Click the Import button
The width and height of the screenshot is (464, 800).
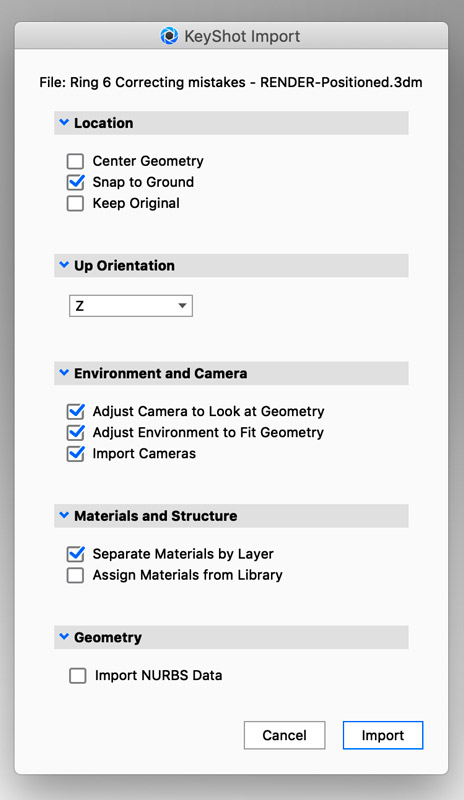383,735
